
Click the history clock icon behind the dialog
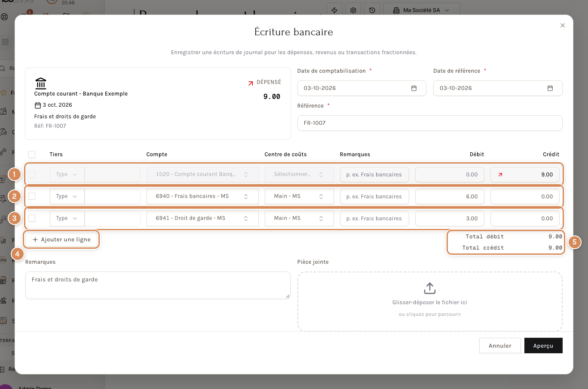(x=372, y=10)
